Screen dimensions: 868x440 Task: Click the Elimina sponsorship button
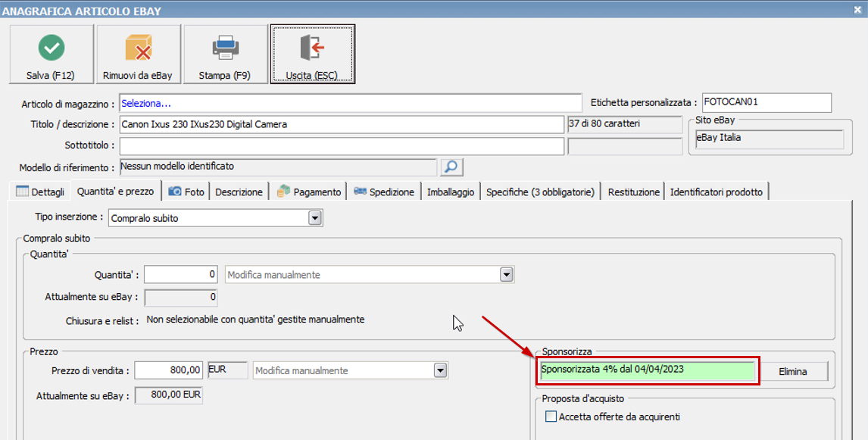(793, 371)
